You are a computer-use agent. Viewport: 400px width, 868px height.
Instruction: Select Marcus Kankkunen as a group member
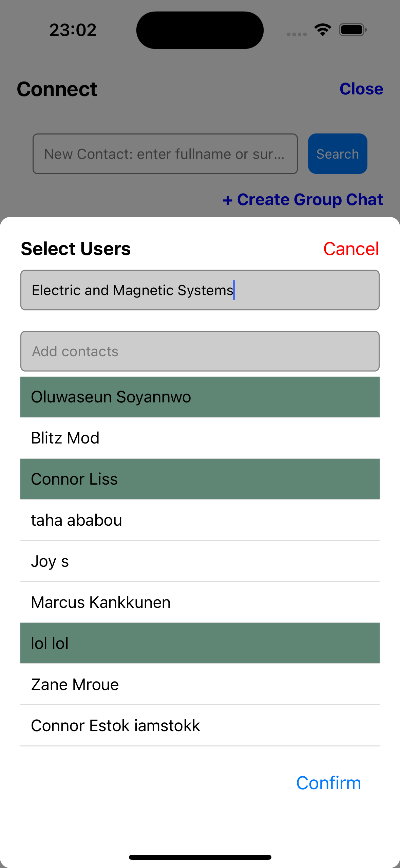tap(200, 602)
